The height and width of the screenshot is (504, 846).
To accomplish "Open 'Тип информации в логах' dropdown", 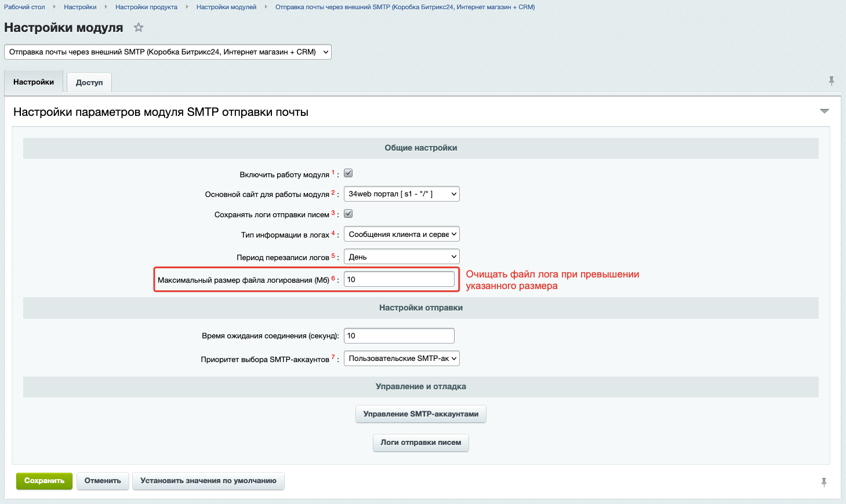I will (402, 234).
